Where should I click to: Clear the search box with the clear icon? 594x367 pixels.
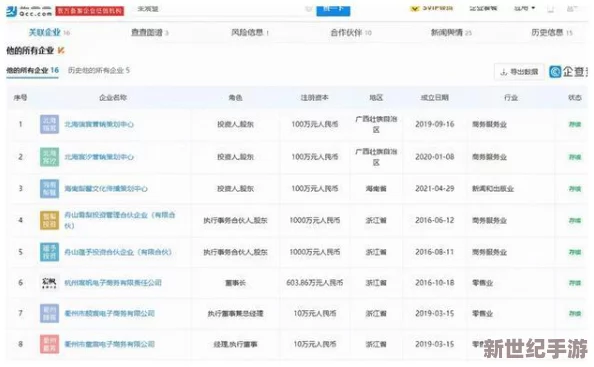pos(309,8)
